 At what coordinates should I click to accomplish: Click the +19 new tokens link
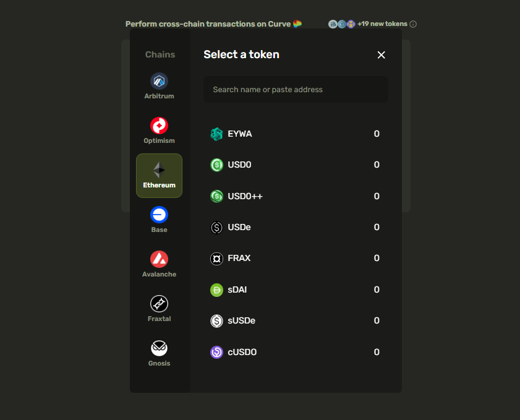pyautogui.click(x=382, y=24)
